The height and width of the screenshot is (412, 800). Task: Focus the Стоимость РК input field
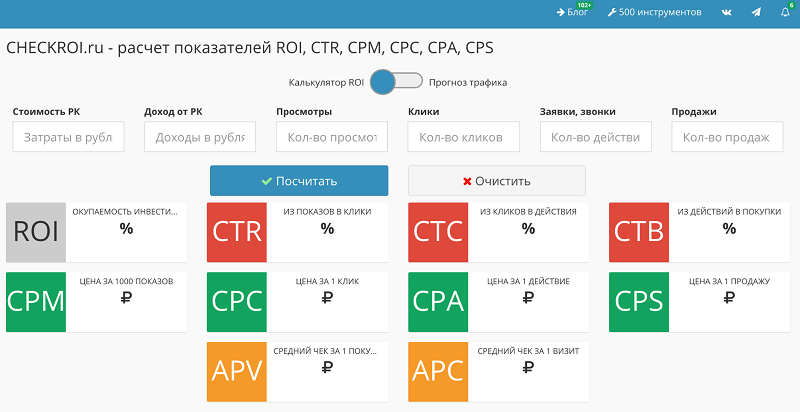click(x=68, y=137)
